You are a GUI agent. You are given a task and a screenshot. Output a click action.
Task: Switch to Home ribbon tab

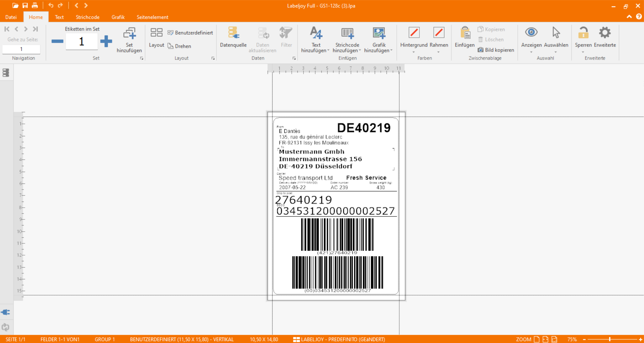click(x=36, y=17)
